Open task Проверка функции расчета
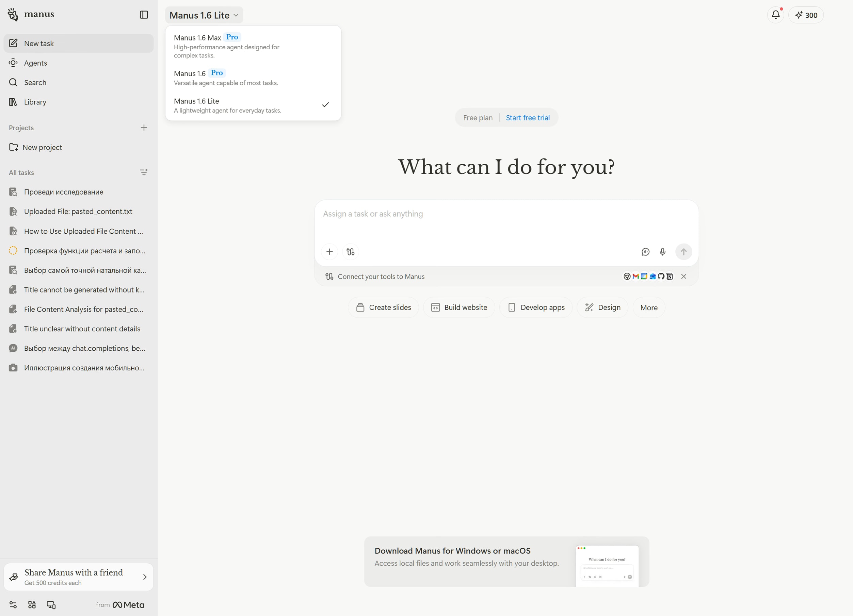Image resolution: width=853 pixels, height=616 pixels. tap(79, 251)
